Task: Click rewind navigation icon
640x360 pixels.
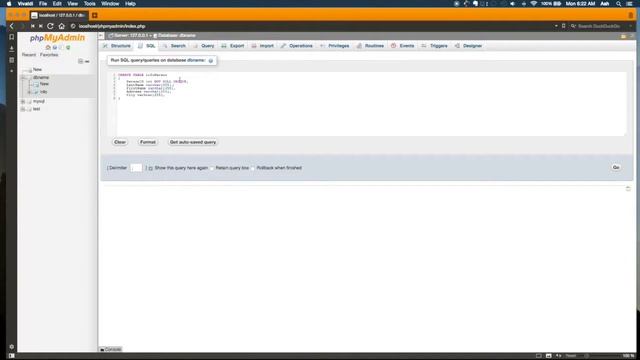Action: (33, 26)
